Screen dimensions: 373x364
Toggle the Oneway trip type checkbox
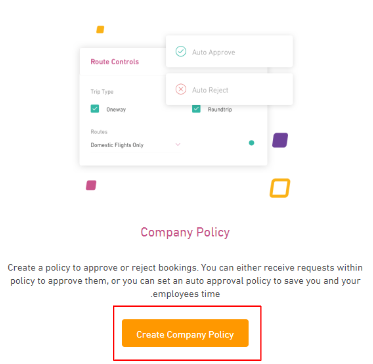[x=95, y=109]
